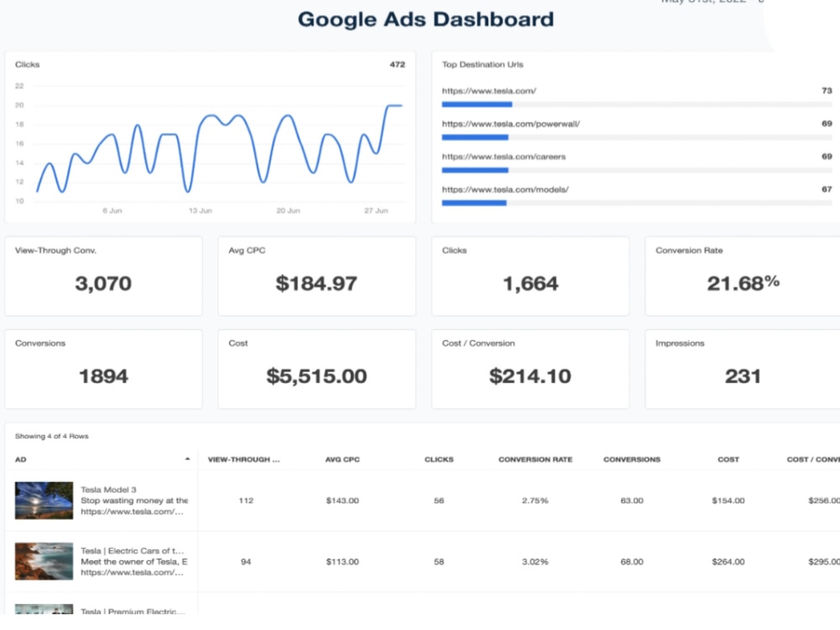
Task: Click the 63.00 conversions cell
Action: [632, 501]
